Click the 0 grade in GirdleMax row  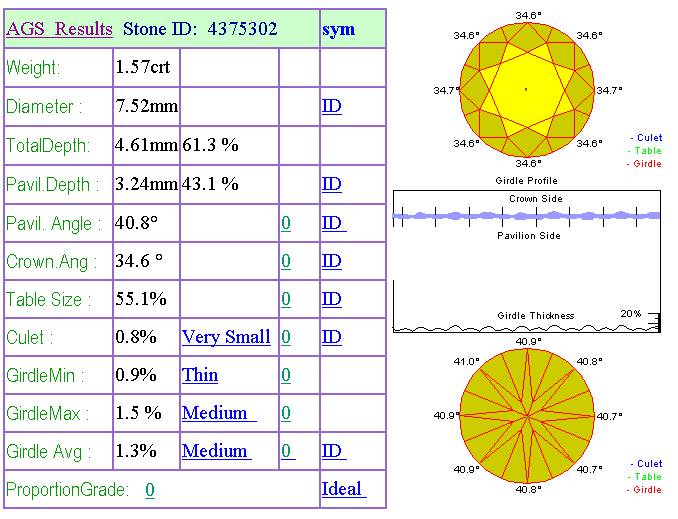tap(286, 413)
